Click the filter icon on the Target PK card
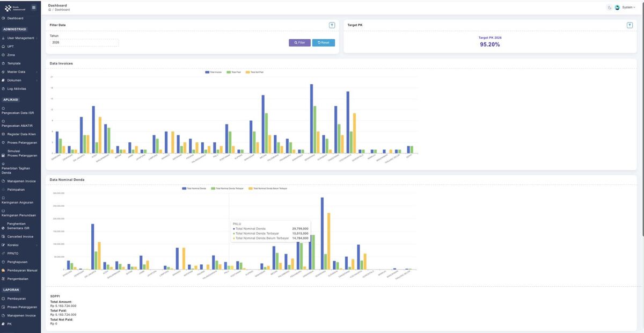The width and height of the screenshot is (644, 333). 630,25
